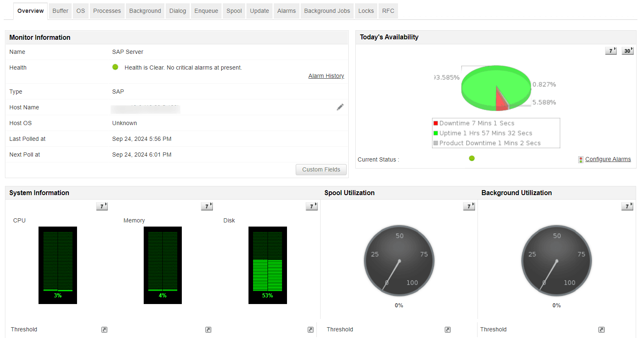The height and width of the screenshot is (338, 644).
Task: Click the Configure Alarms link
Action: point(608,159)
